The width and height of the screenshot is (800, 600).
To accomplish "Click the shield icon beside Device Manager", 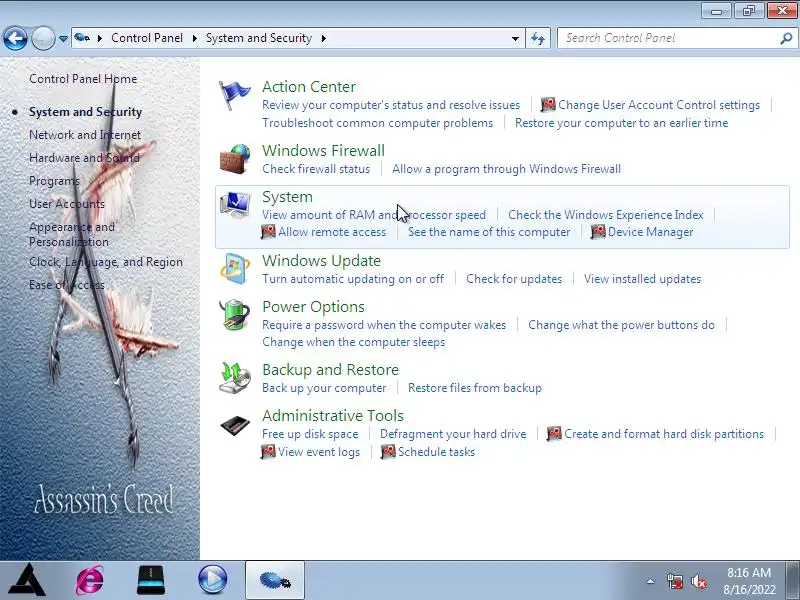I will tap(598, 232).
